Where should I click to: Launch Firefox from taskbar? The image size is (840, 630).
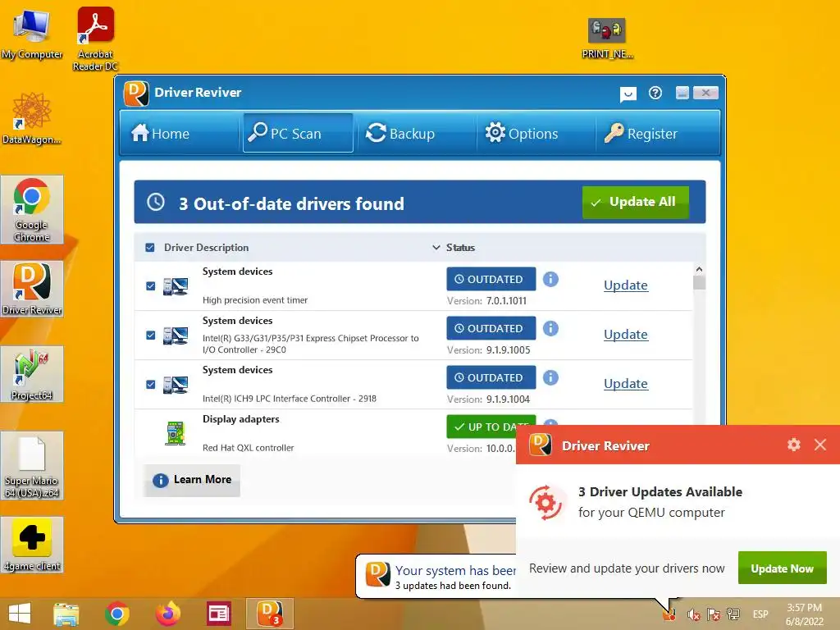[167, 614]
